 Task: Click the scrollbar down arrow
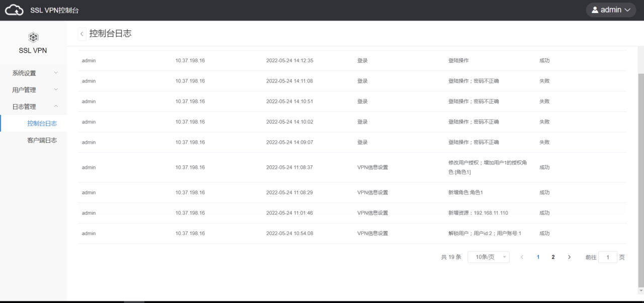pos(641,291)
